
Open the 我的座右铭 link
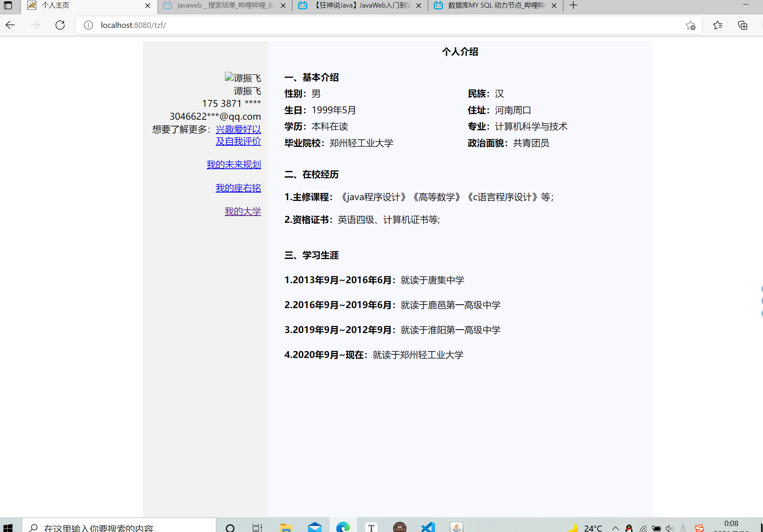coord(238,188)
